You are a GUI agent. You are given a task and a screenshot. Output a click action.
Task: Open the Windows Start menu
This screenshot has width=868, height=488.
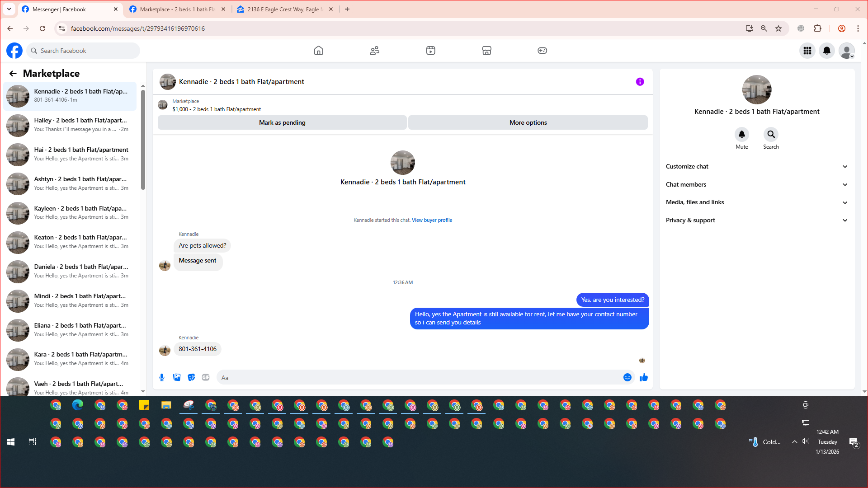point(11,442)
